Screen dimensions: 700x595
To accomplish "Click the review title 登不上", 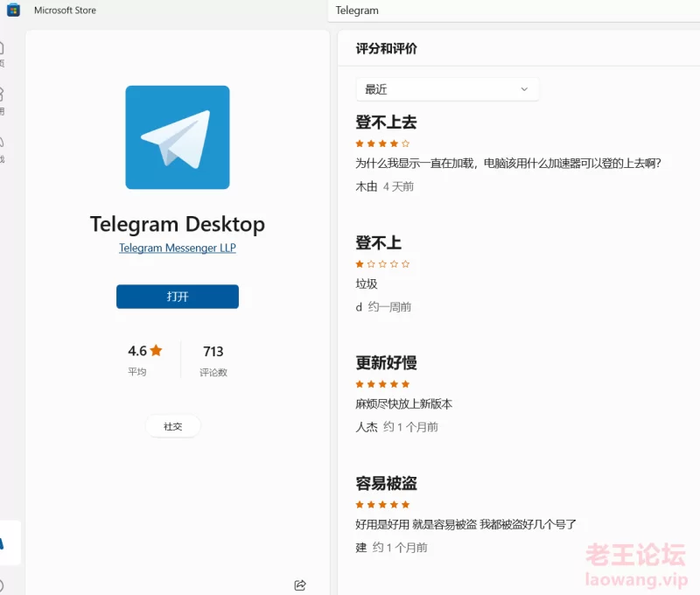I will pyautogui.click(x=379, y=243).
